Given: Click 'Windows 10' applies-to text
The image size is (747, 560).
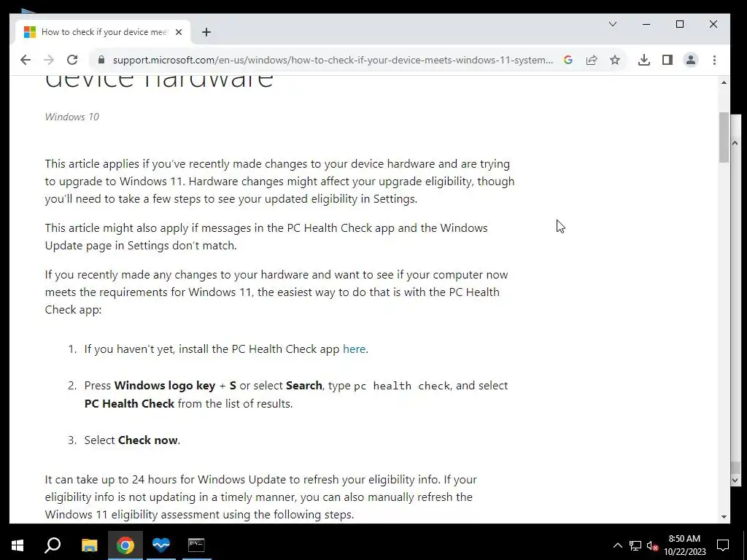Looking at the screenshot, I should 72,117.
